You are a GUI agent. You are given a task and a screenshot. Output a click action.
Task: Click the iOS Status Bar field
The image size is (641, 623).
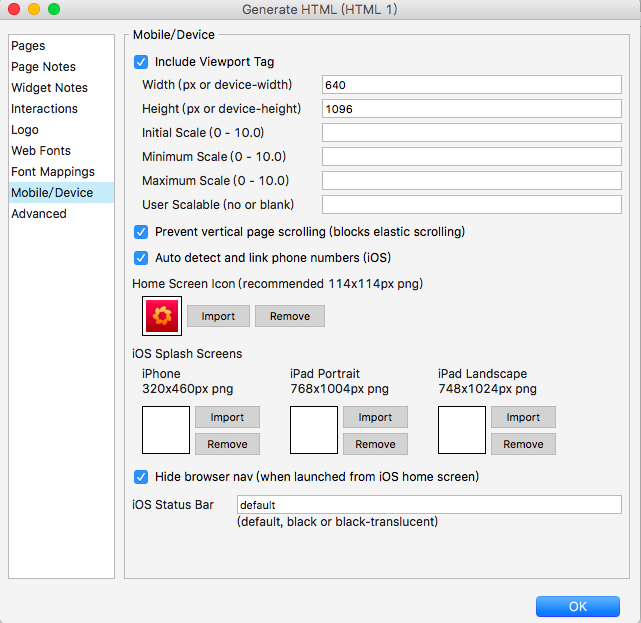click(429, 505)
